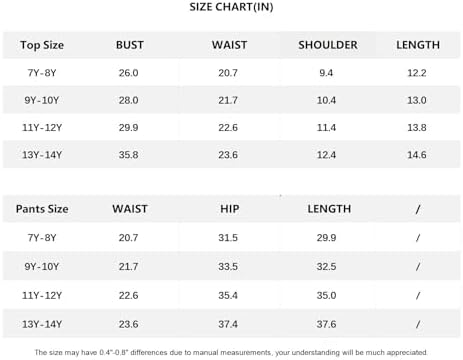Click pants length value 37.6
Screen dimensions: 463x360
click(326, 324)
